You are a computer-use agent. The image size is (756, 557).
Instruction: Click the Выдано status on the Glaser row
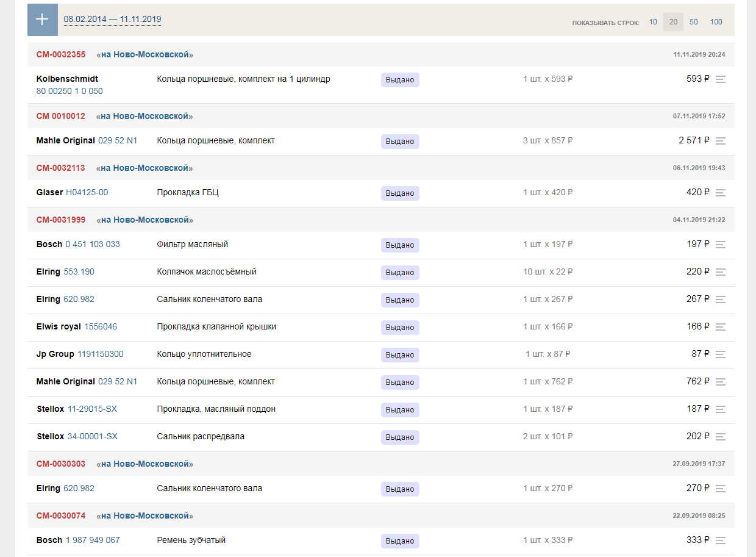point(400,193)
